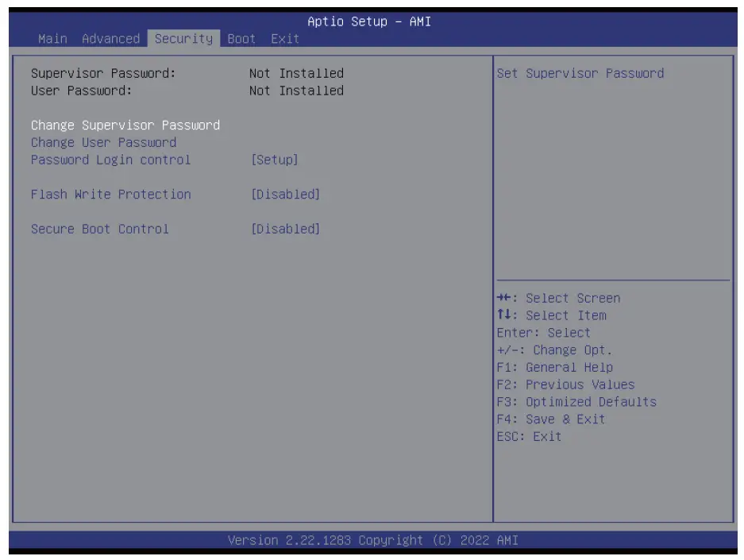The image size is (744, 560).
Task: Click the ESC: Exit hint
Action: pos(529,436)
